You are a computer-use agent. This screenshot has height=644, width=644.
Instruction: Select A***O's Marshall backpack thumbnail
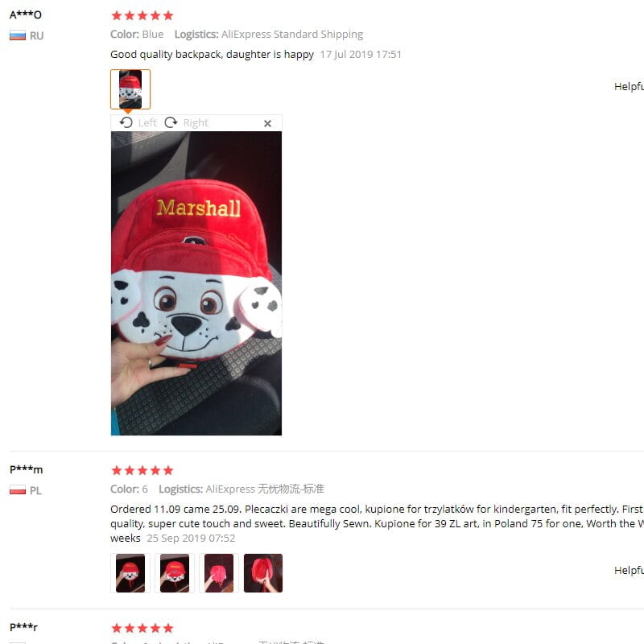(130, 89)
